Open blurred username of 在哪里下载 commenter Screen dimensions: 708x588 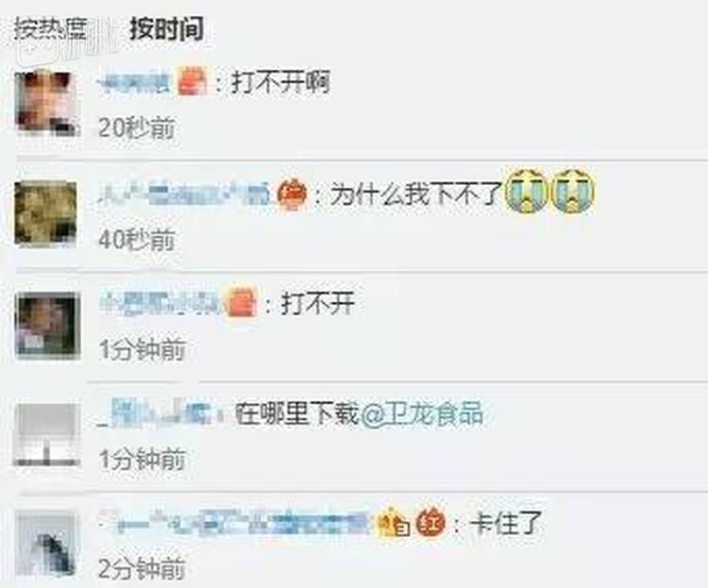156,412
